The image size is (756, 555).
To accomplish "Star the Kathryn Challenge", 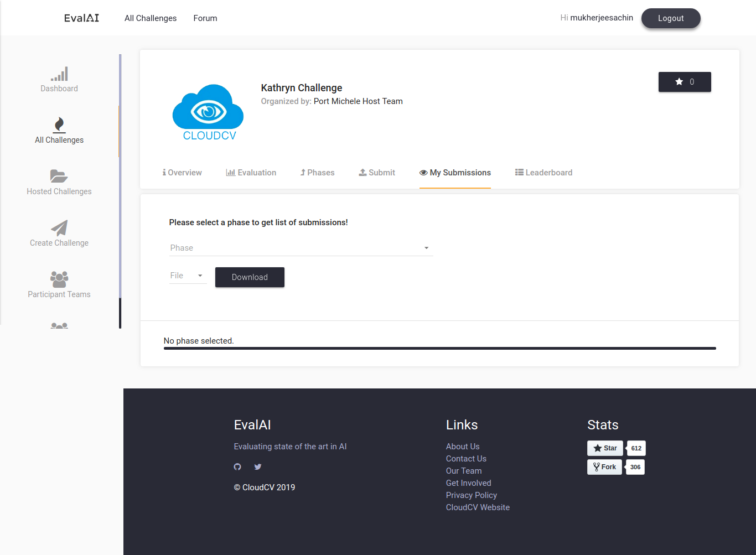I will coord(685,82).
